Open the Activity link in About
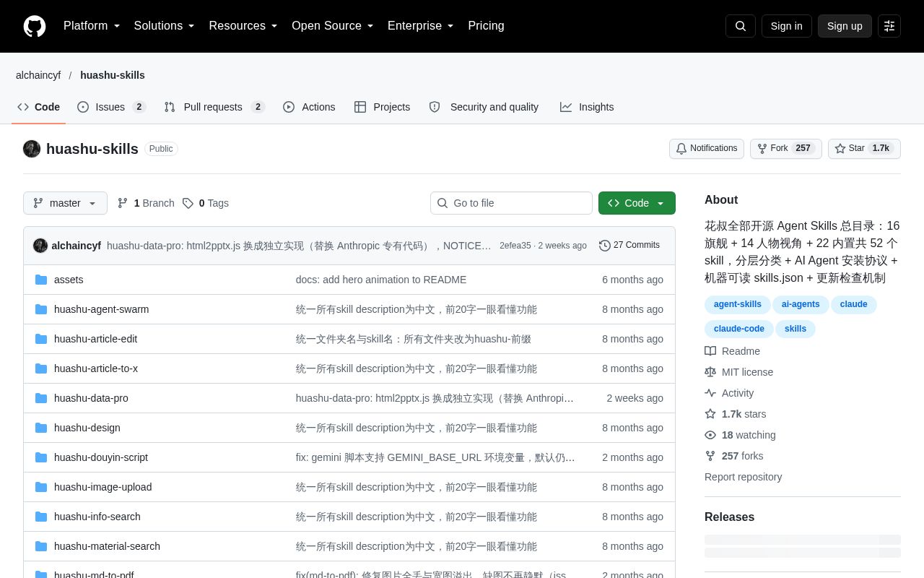924x578 pixels. (x=729, y=393)
